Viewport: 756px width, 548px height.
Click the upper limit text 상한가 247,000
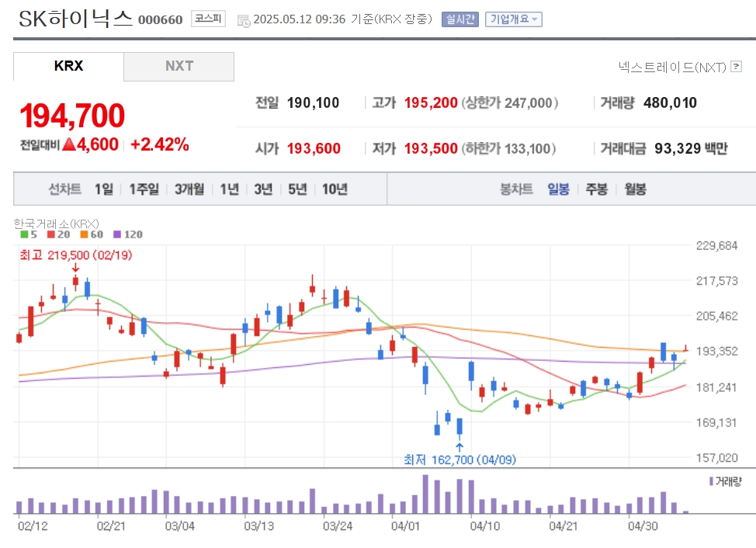click(510, 102)
